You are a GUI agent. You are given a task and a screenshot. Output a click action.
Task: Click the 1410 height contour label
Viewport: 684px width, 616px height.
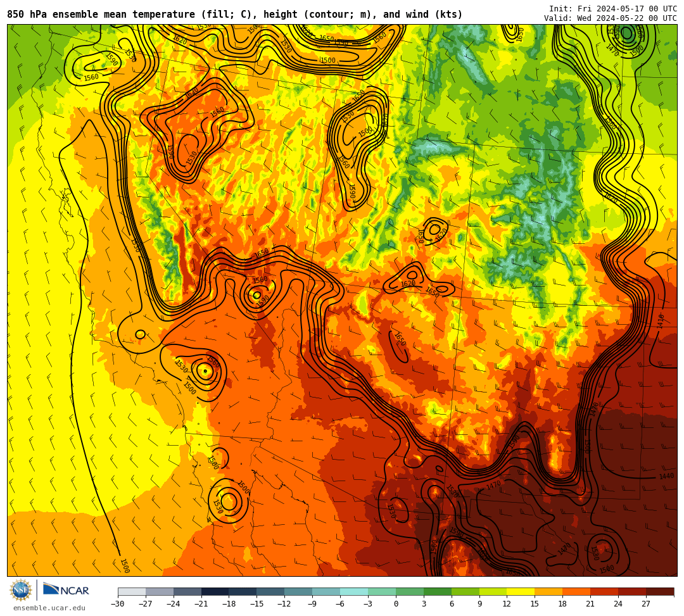click(660, 320)
